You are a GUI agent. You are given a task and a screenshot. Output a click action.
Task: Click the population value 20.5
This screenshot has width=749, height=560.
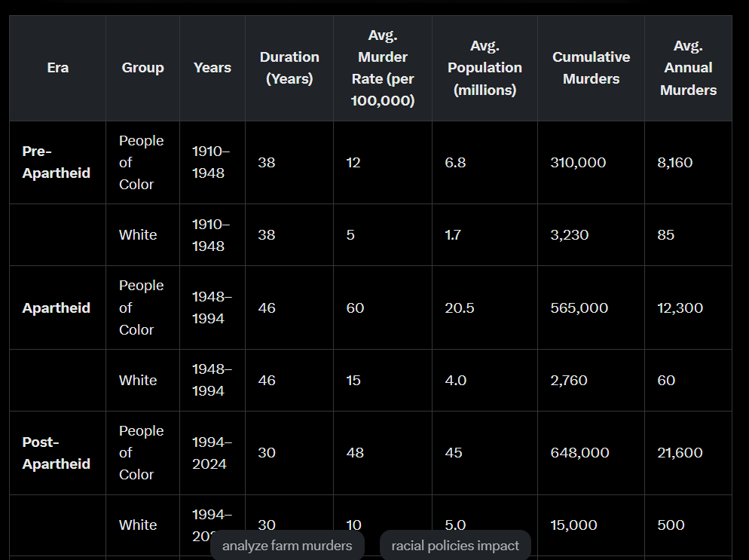pyautogui.click(x=460, y=308)
